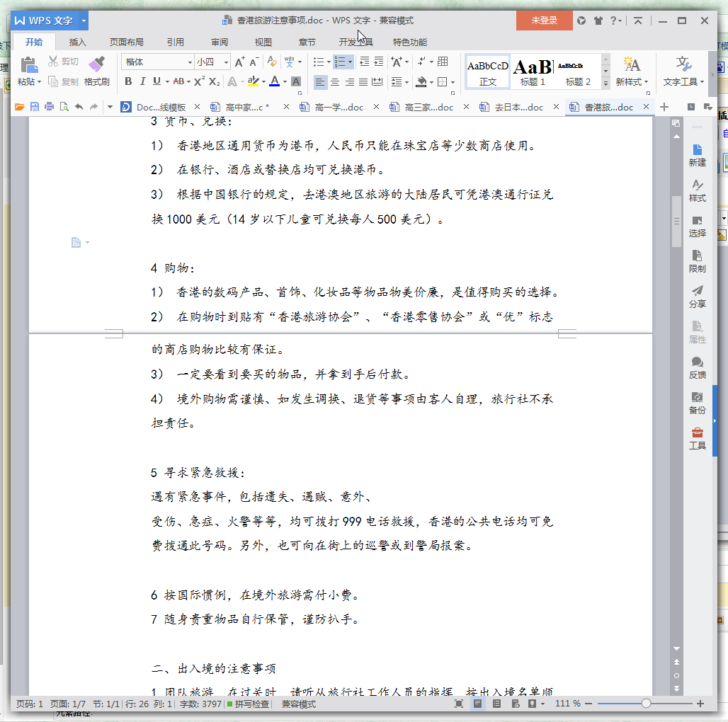Add a new document tab (+)
The height and width of the screenshot is (722, 728).
pyautogui.click(x=664, y=107)
